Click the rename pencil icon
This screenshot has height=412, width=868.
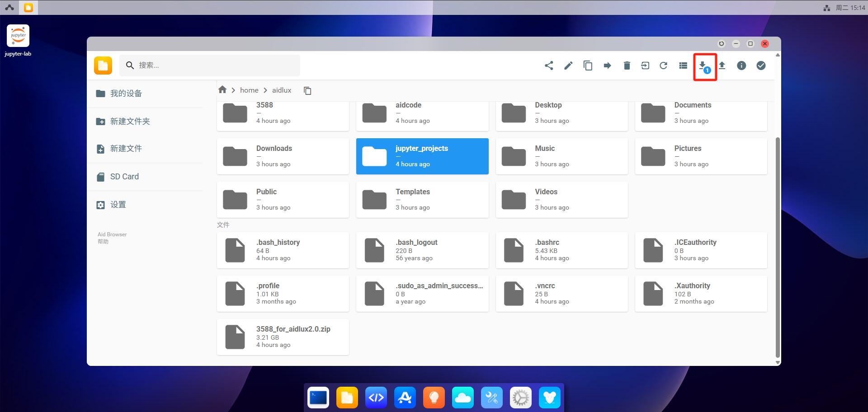[568, 66]
